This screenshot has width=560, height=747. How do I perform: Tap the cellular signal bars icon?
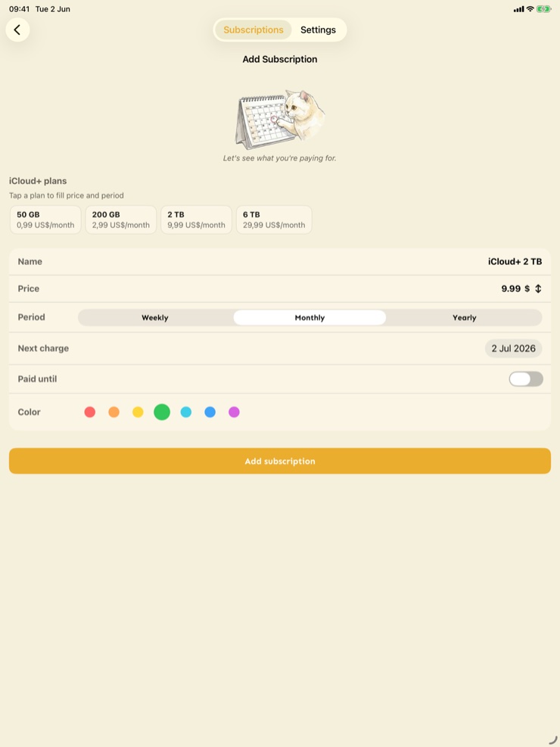click(518, 9)
